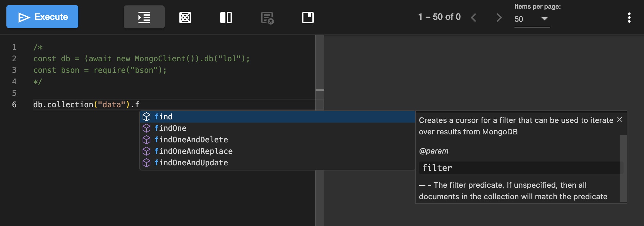Click the "1 – 50 of 0" pagination text

pyautogui.click(x=439, y=17)
